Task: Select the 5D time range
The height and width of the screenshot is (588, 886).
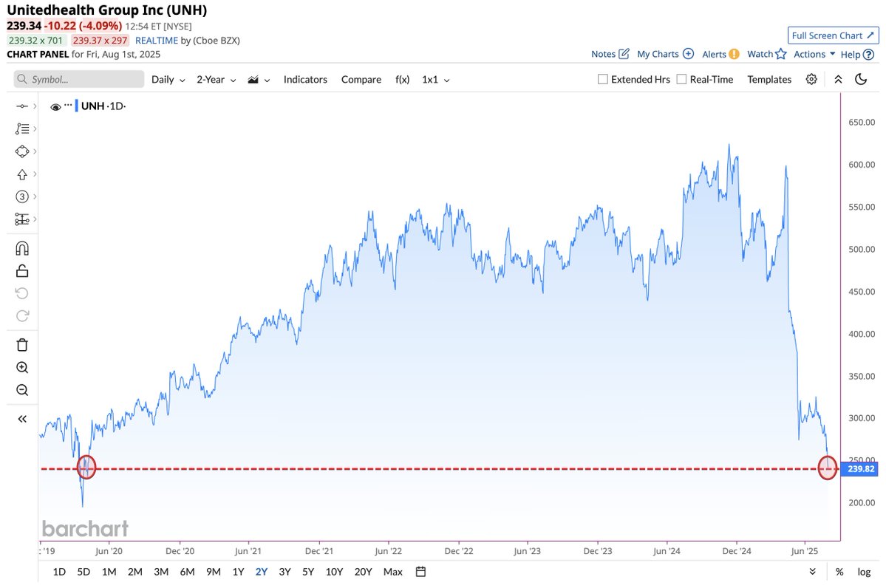Action: point(84,572)
